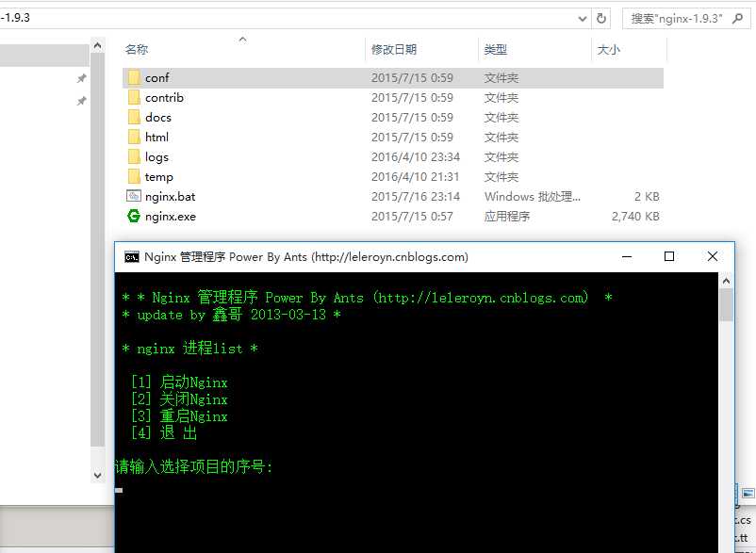Screen dimensions: 756x553
Task: Click the refresh icon beside address bar
Action: pos(601,18)
